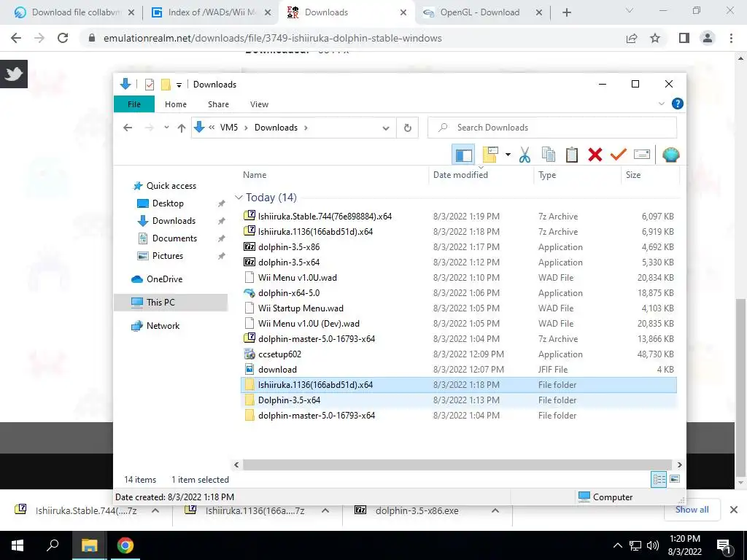Screen dimensions: 747x560
Task: Click the scissors Cut icon
Action: [525, 155]
